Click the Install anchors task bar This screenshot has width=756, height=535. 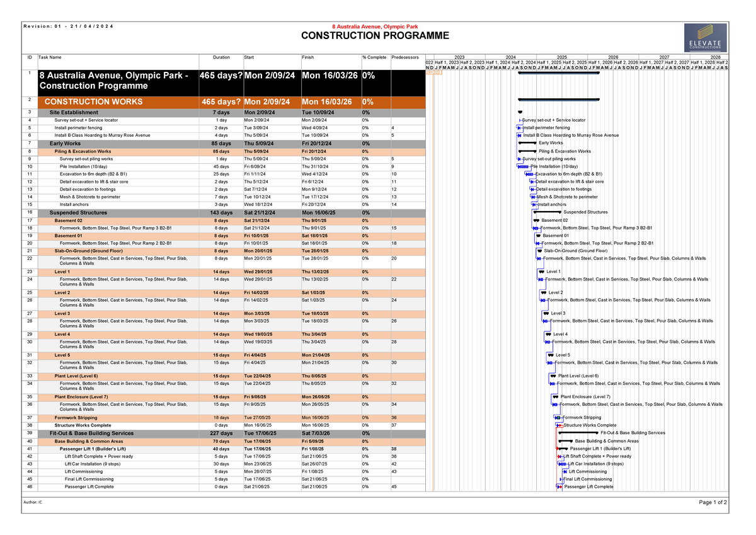[534, 204]
